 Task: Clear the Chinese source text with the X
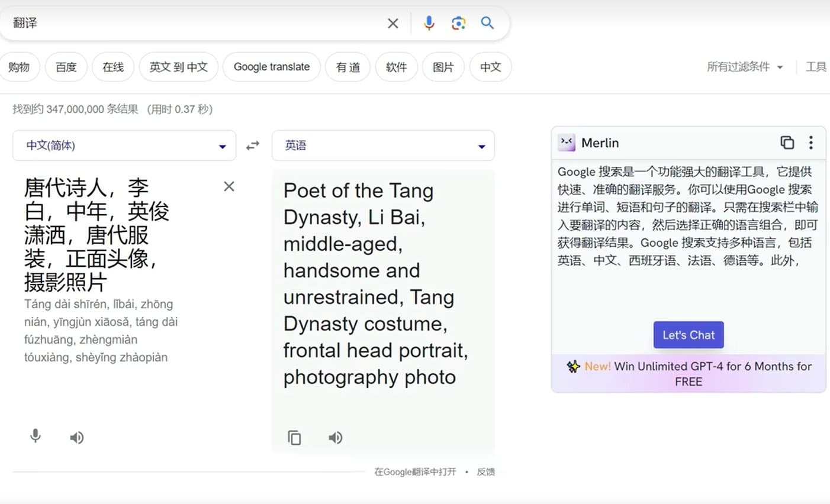(x=229, y=186)
